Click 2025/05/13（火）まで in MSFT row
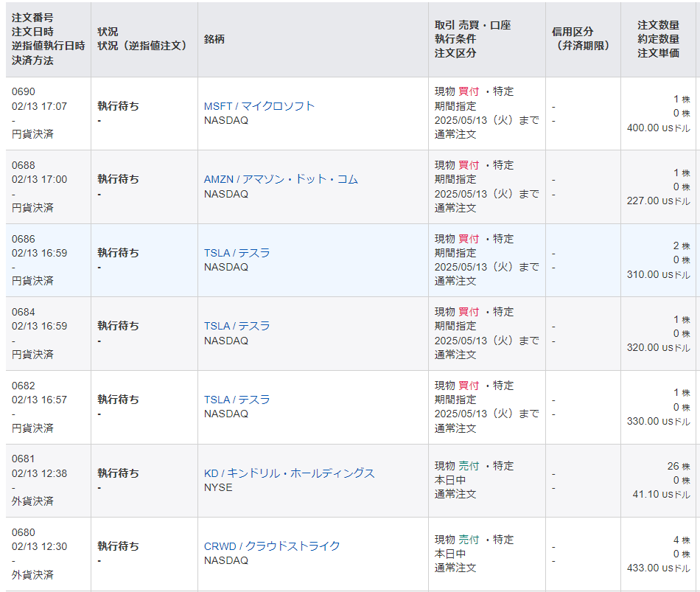This screenshot has width=700, height=592. 487,121
